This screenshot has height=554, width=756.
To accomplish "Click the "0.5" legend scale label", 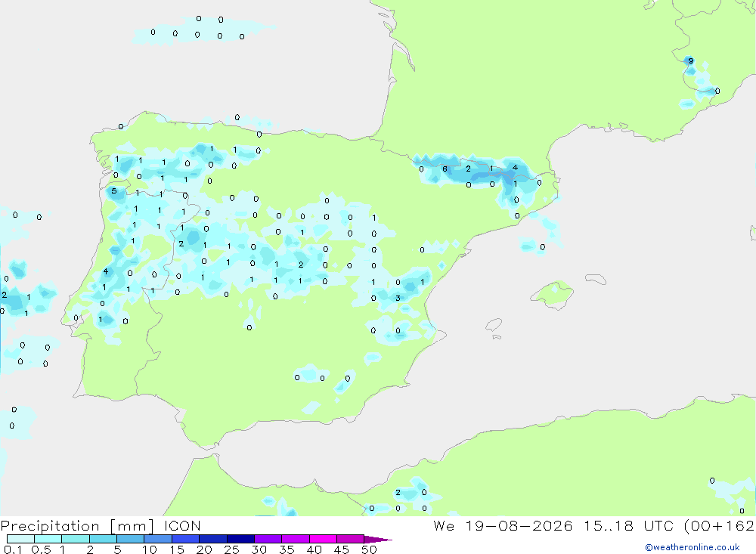I will pos(41,549).
